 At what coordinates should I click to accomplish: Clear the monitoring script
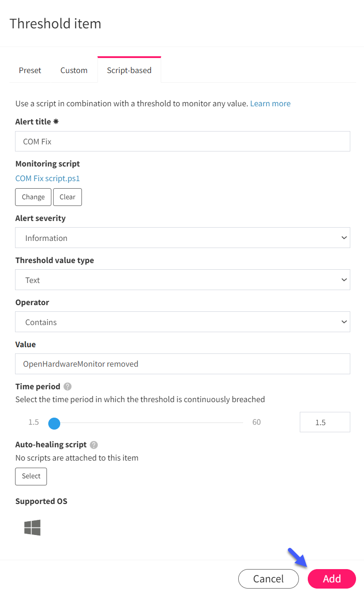coord(67,197)
